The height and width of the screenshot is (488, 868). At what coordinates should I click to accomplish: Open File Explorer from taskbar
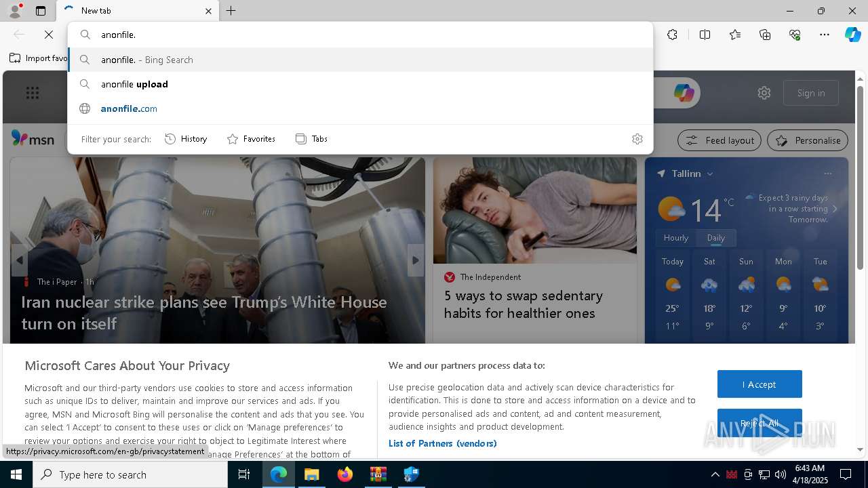pos(311,474)
